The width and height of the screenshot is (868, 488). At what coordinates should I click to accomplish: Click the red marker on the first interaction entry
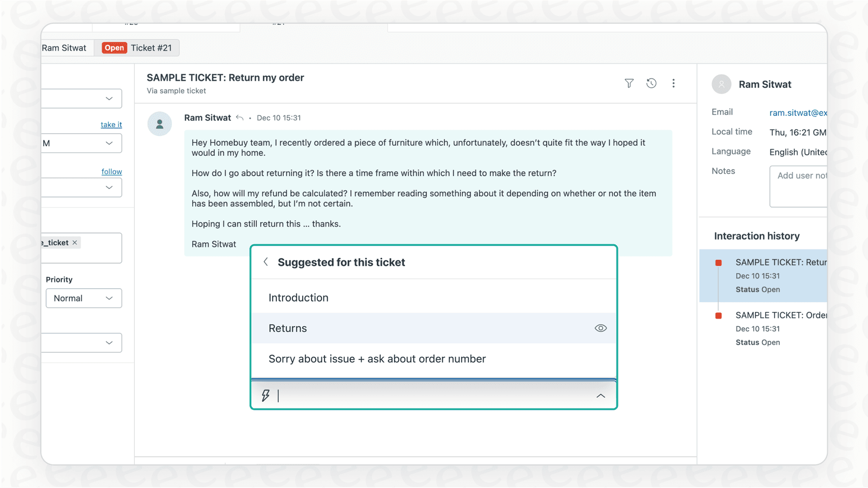tap(718, 262)
